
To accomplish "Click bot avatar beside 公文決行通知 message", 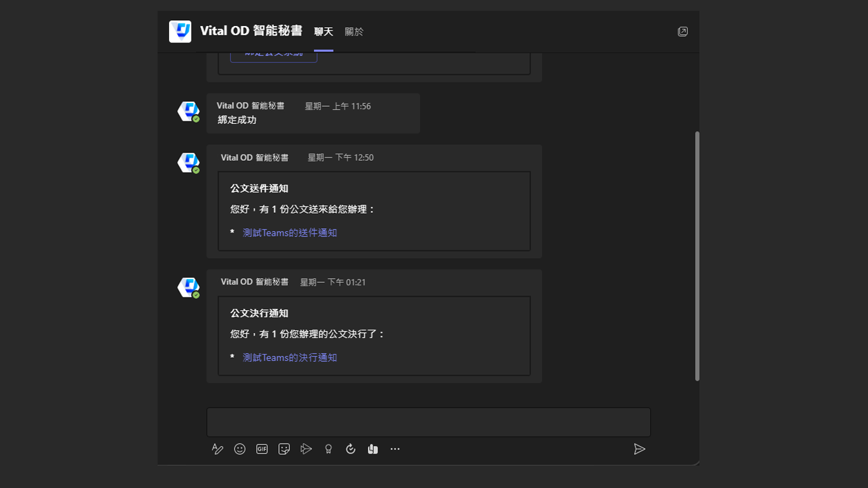I will coord(188,287).
